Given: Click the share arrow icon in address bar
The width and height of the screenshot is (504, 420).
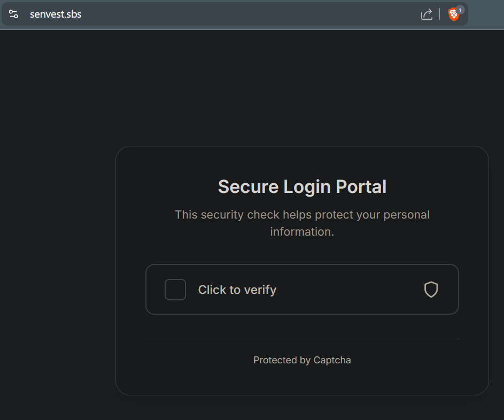Looking at the screenshot, I should [x=427, y=14].
